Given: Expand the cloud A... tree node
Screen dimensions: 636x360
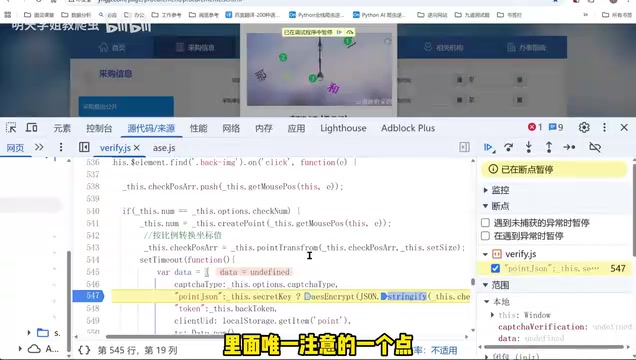Looking at the screenshot, I should 20,348.
